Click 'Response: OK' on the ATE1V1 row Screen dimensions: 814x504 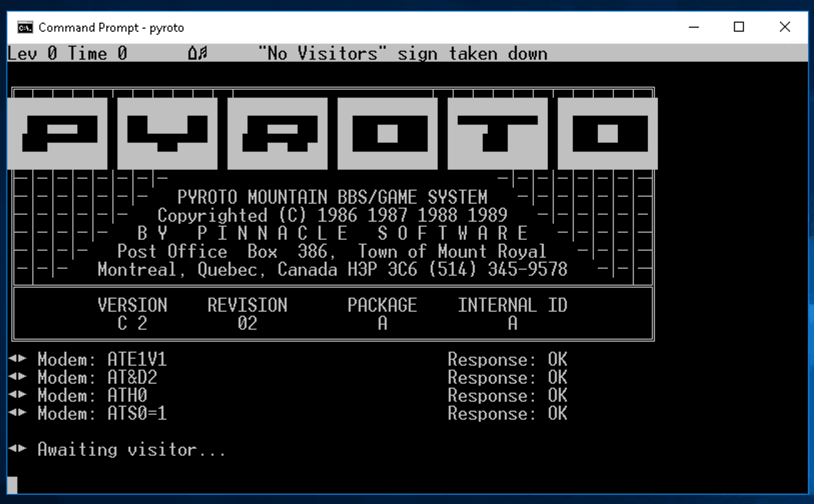(x=507, y=360)
